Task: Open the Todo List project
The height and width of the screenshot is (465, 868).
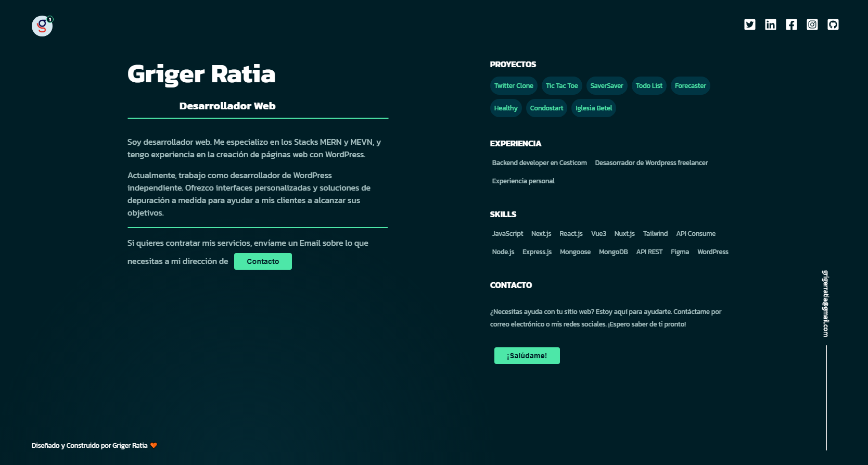Action: tap(649, 86)
